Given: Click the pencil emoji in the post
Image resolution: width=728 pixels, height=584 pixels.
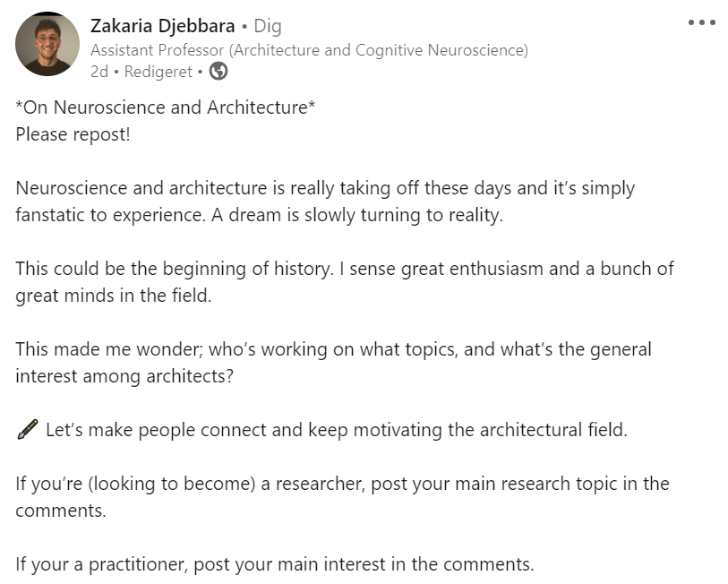Looking at the screenshot, I should [x=27, y=430].
